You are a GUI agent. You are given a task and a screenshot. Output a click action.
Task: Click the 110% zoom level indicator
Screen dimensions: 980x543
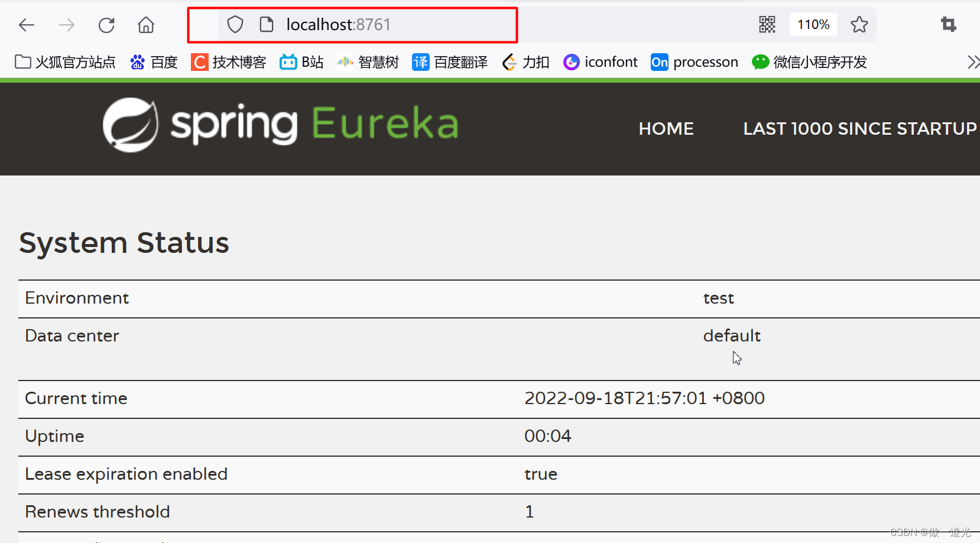pos(813,24)
